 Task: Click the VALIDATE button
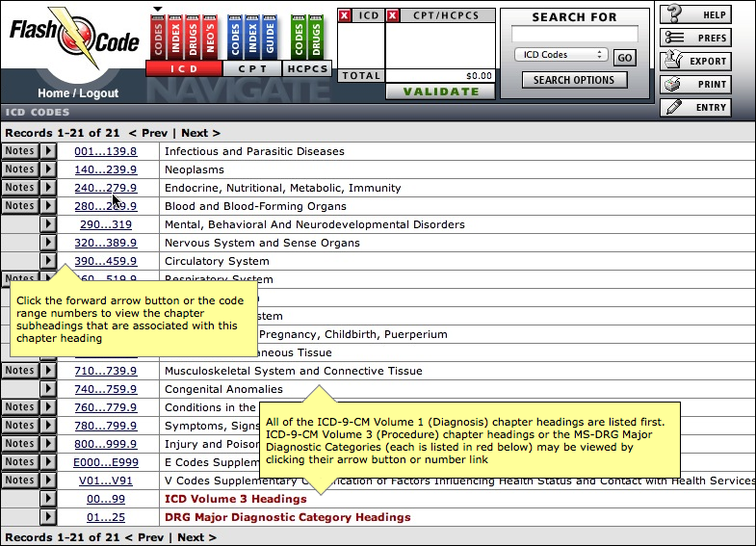(441, 91)
